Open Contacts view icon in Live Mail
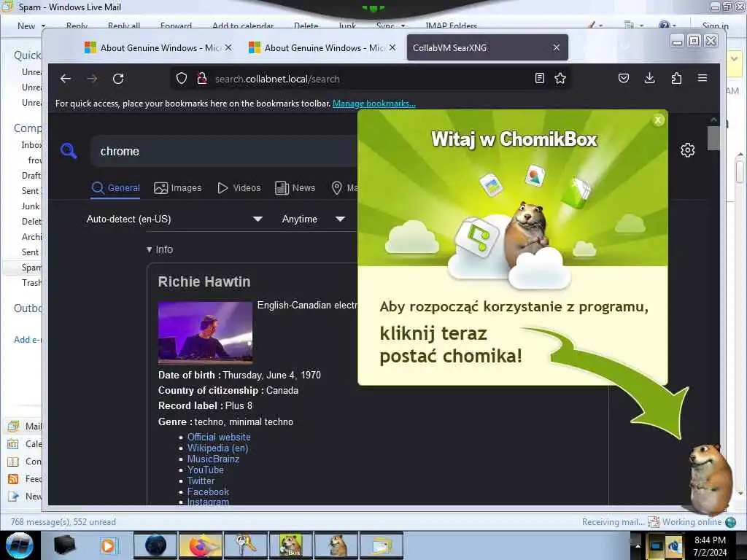The height and width of the screenshot is (560, 747). [13, 462]
